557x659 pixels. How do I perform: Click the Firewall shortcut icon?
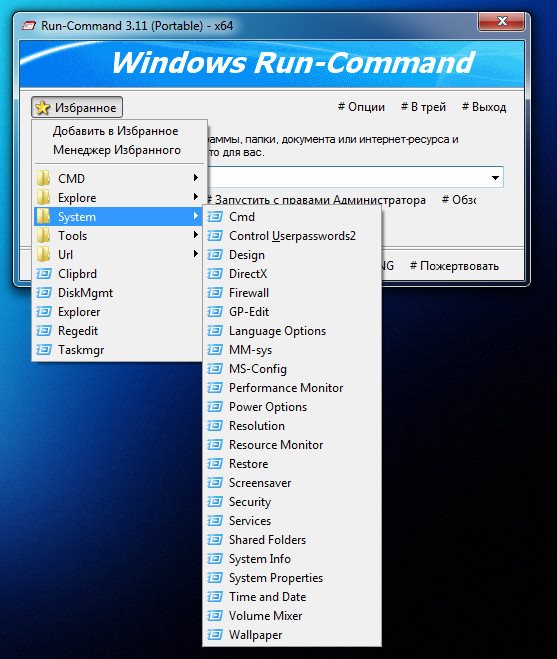pyautogui.click(x=215, y=293)
